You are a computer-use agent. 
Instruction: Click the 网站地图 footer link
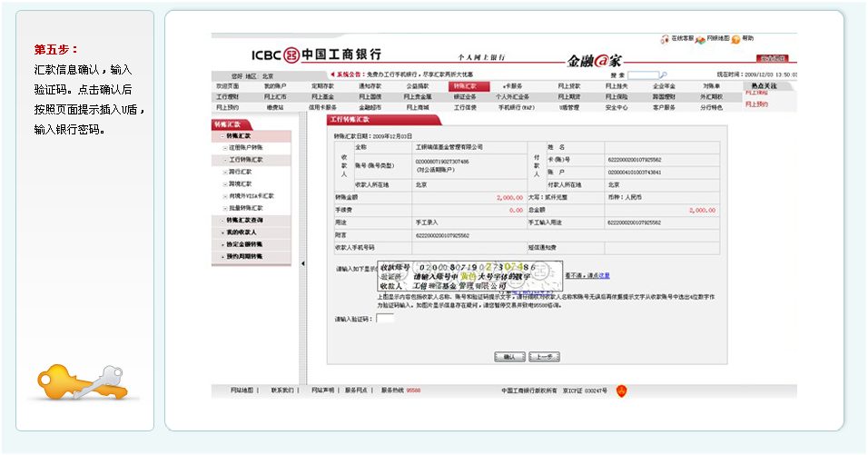click(x=242, y=391)
